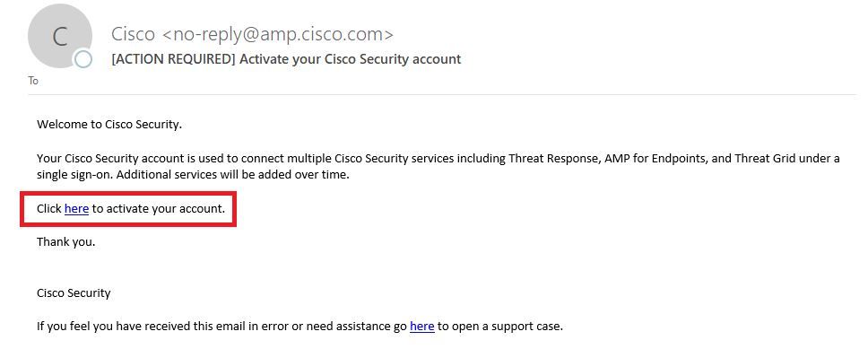The width and height of the screenshot is (868, 349).
Task: Select the subject text Activate your Cisco Security account
Action: click(351, 58)
